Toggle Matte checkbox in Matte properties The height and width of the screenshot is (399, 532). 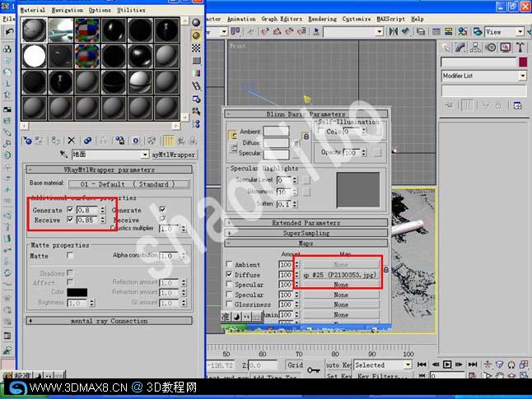click(70, 255)
